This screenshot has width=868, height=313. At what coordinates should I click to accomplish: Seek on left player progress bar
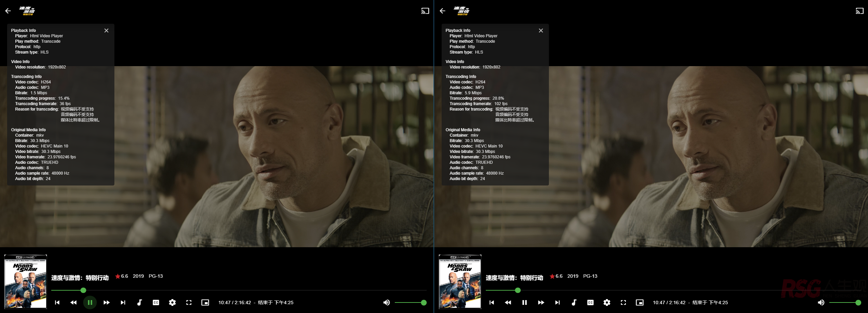click(239, 290)
